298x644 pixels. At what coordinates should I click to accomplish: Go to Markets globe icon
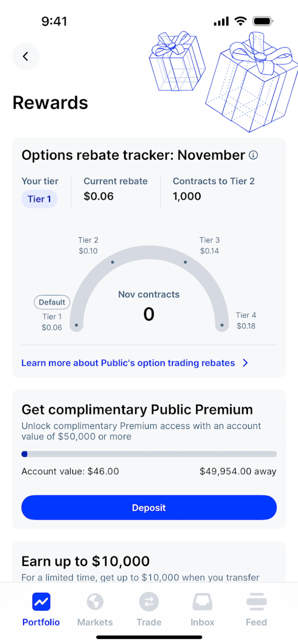[x=95, y=602]
